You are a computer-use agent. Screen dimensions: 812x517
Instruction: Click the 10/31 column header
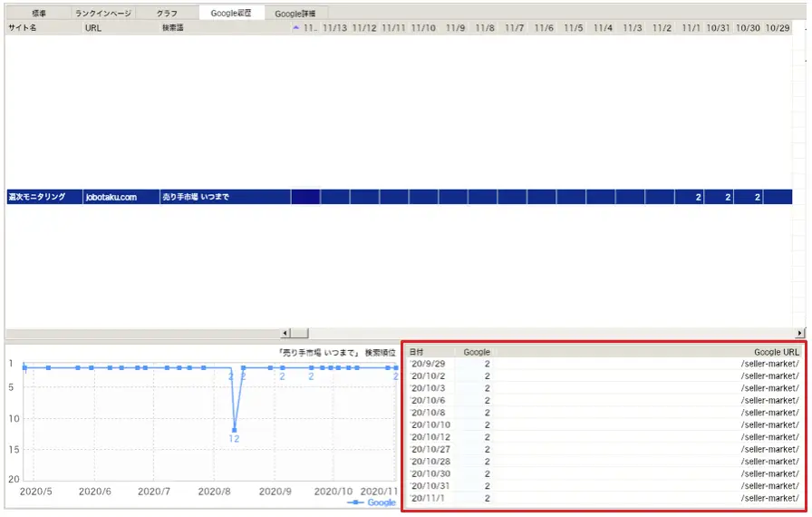[x=719, y=28]
